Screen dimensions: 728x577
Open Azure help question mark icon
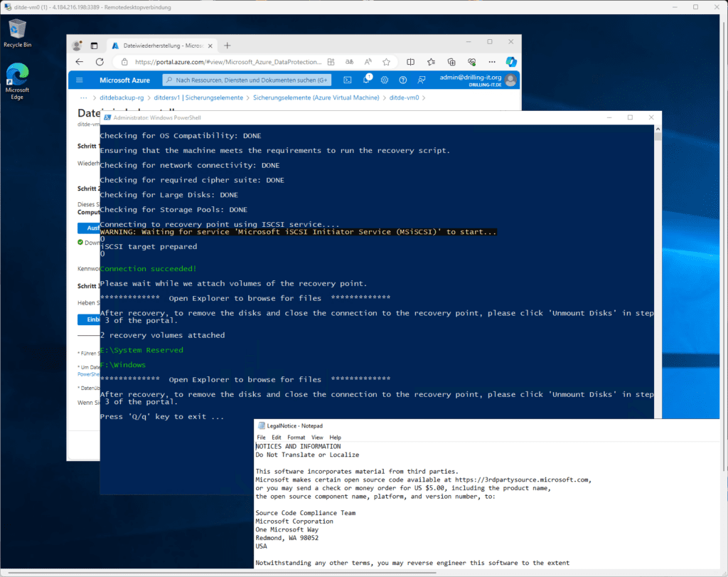pos(403,80)
